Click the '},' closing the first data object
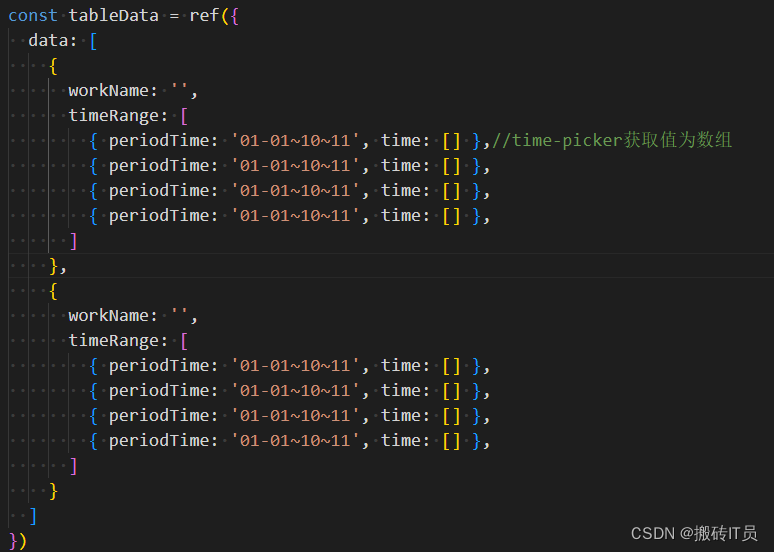The image size is (774, 552). click(x=58, y=266)
